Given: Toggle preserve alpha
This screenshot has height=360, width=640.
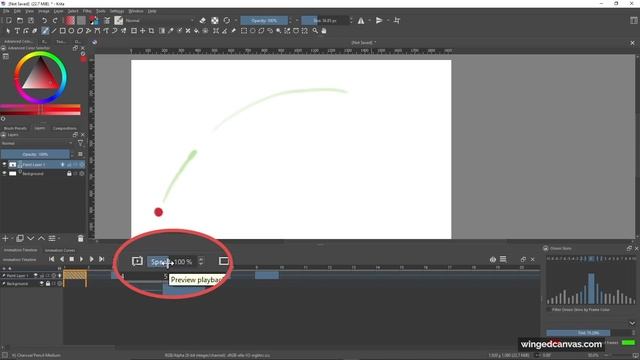Looking at the screenshot, I should point(215,20).
